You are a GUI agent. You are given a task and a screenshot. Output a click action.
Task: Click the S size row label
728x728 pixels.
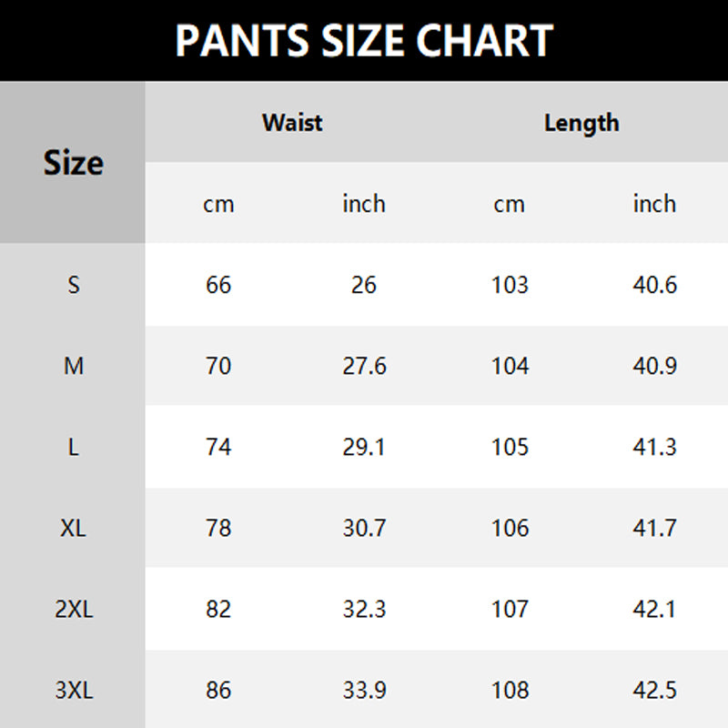[74, 285]
